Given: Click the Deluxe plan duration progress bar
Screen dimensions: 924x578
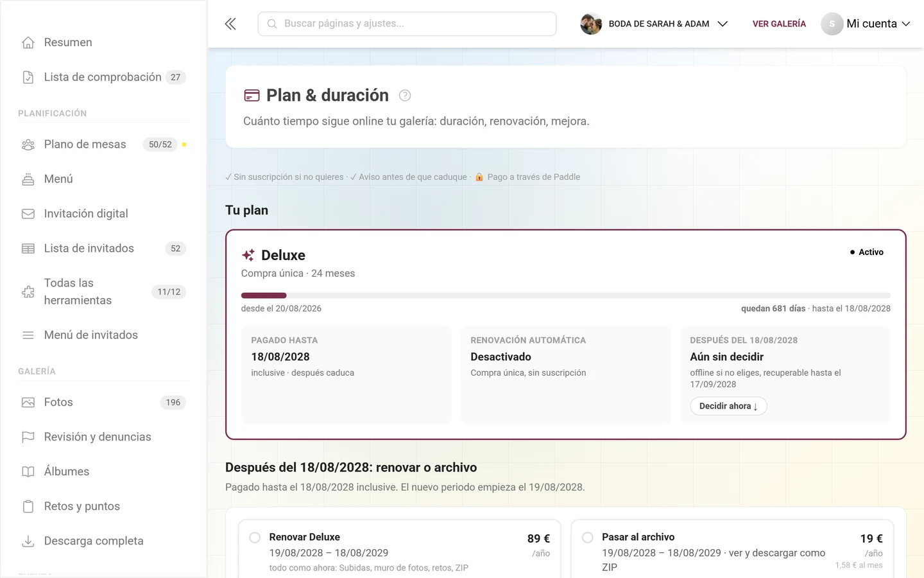Looking at the screenshot, I should (x=566, y=295).
